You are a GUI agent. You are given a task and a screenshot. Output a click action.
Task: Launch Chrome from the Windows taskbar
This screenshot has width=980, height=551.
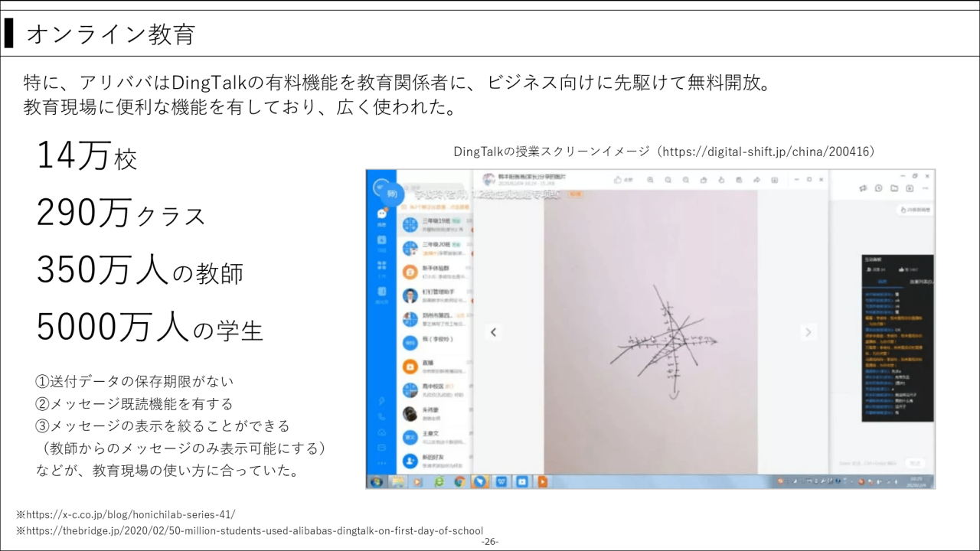pyautogui.click(x=460, y=482)
